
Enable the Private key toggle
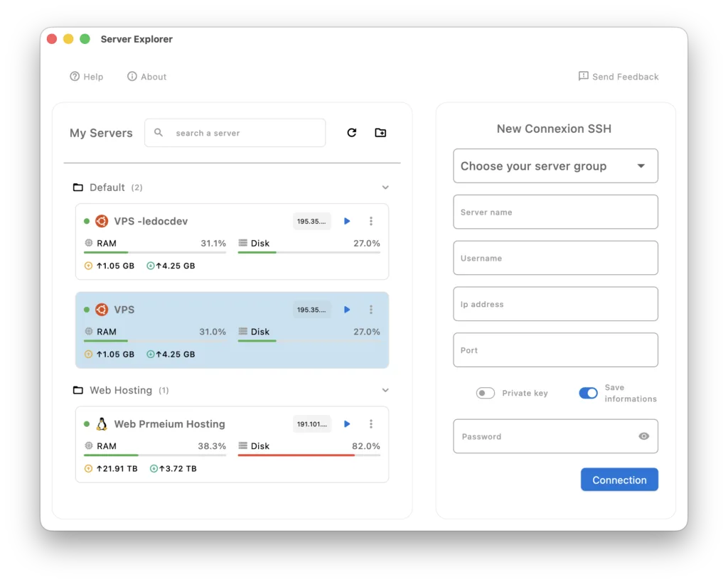pyautogui.click(x=485, y=393)
